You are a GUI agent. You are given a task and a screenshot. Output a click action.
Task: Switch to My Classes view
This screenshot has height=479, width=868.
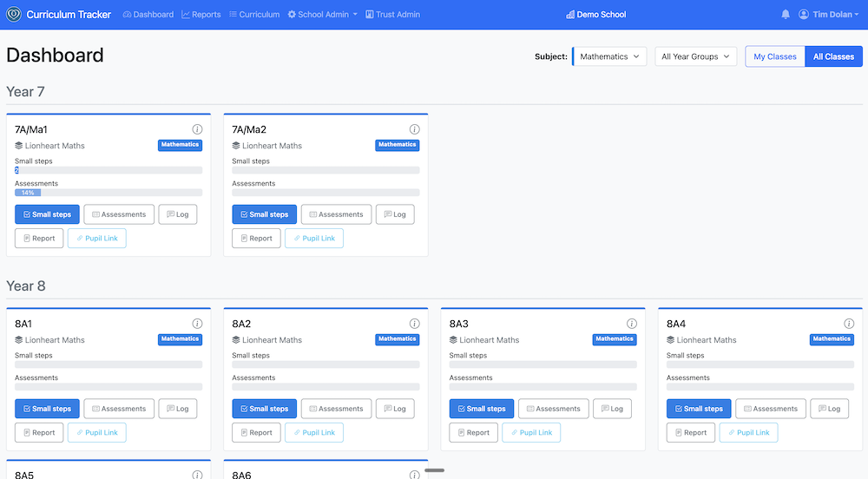(774, 56)
